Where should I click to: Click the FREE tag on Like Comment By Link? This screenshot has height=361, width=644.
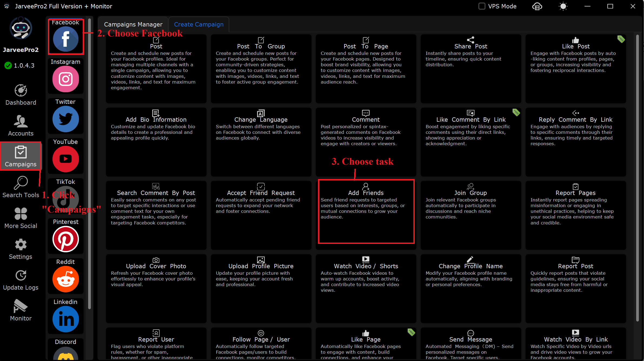516,112
